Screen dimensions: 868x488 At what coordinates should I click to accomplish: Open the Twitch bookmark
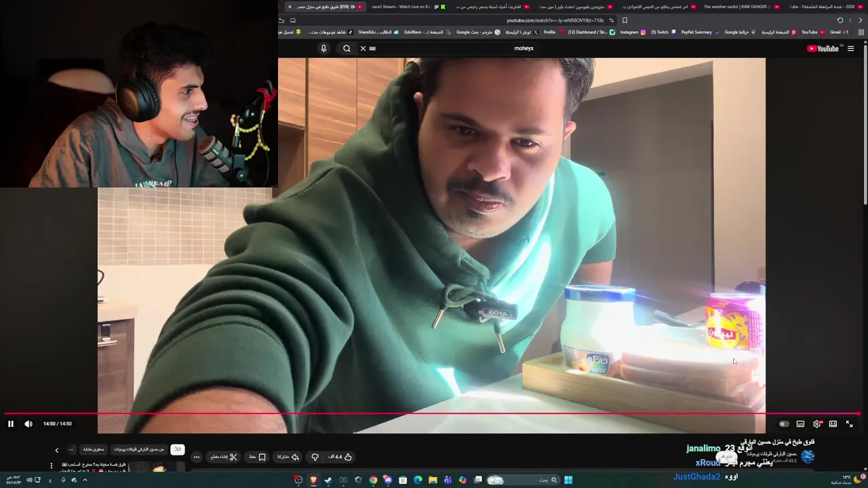pyautogui.click(x=663, y=32)
